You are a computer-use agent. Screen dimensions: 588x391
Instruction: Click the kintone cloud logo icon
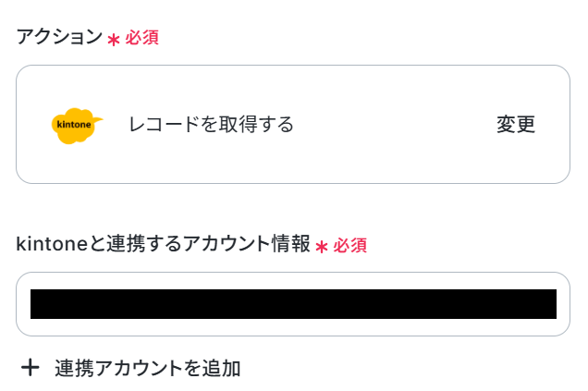pos(77,126)
